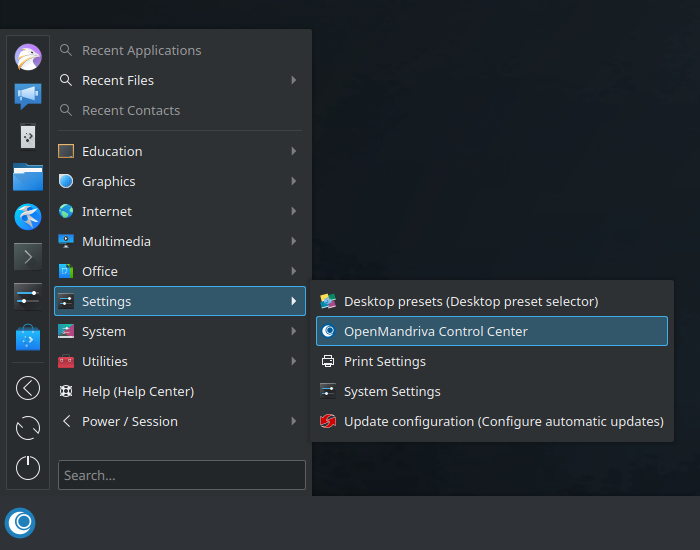Click the Multimedia monitor icon
Image resolution: width=700 pixels, height=550 pixels.
click(66, 241)
